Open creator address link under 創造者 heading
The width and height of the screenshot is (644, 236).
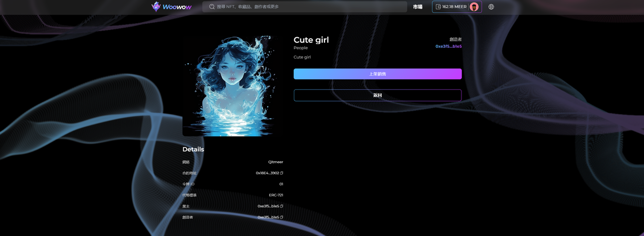coord(448,46)
